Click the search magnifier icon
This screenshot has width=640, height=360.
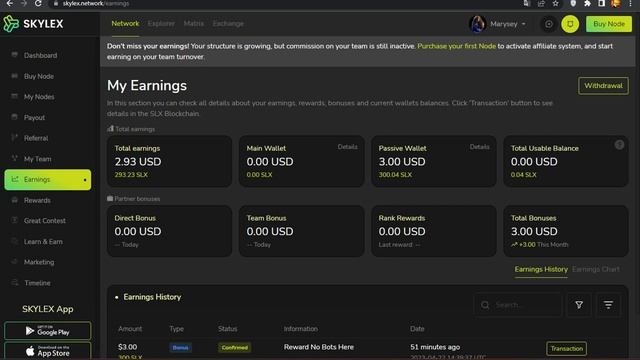[485, 305]
